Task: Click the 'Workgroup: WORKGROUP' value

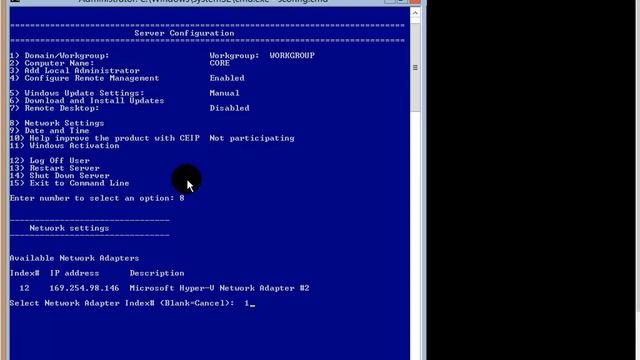Action: click(262, 56)
